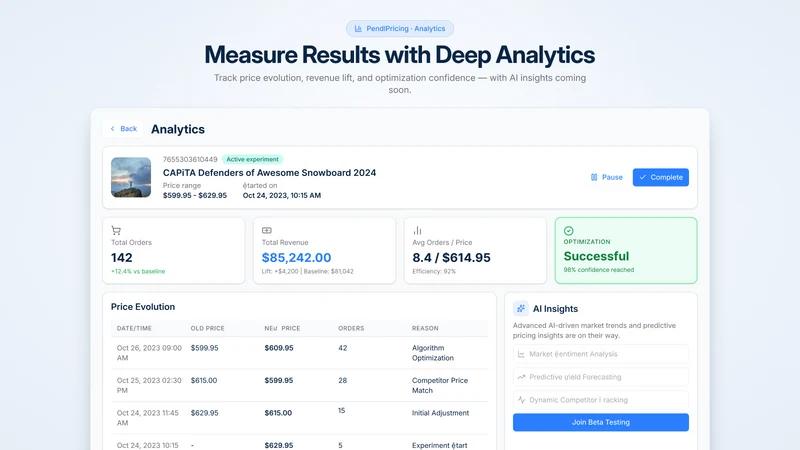The image size is (800, 450).
Task: Select the Predictive Yield Forecasting item
Action: pyautogui.click(x=601, y=377)
